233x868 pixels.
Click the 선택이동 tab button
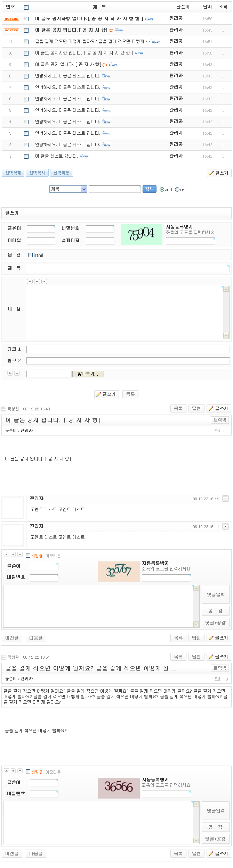click(x=61, y=173)
